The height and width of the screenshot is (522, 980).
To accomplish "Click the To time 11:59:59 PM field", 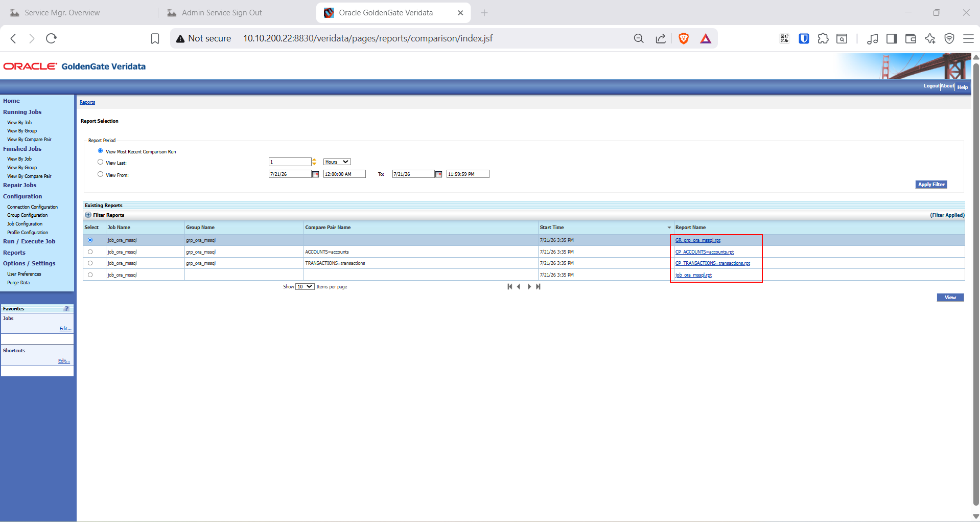I will [468, 174].
